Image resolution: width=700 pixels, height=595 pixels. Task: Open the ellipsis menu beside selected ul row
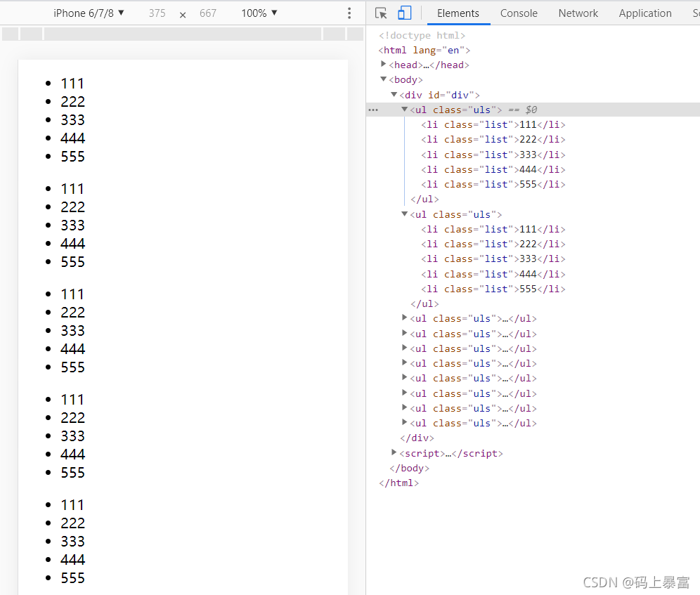(373, 110)
